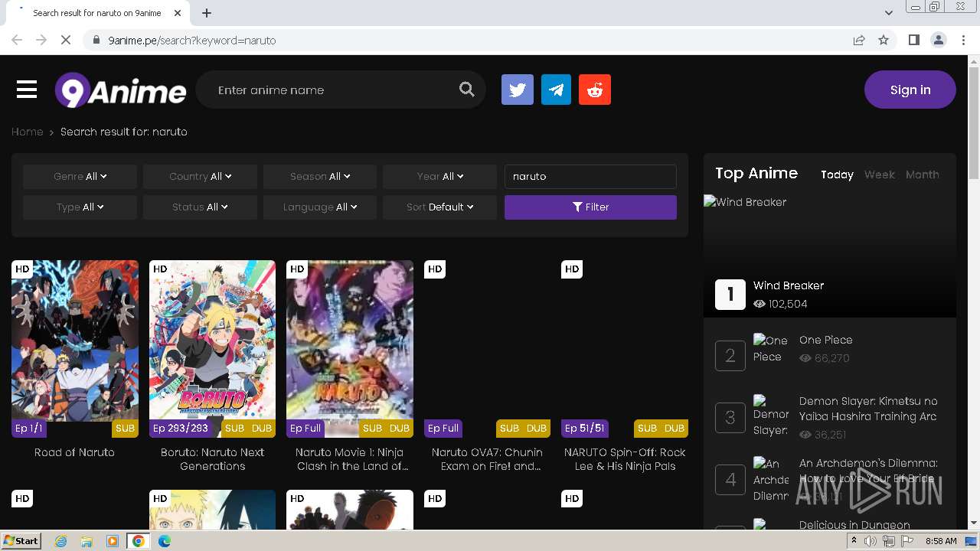Expand the Country filter dropdown
Image resolution: width=980 pixels, height=551 pixels.
click(200, 176)
